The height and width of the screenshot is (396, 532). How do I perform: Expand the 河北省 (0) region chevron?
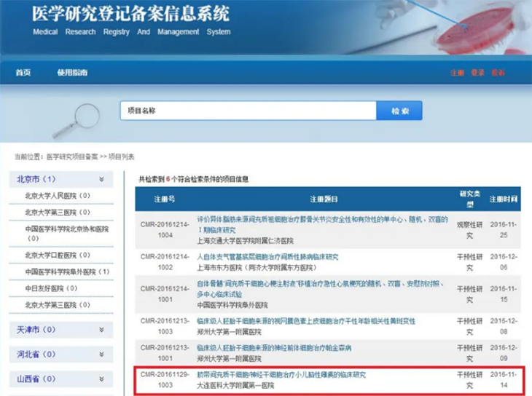(x=101, y=355)
